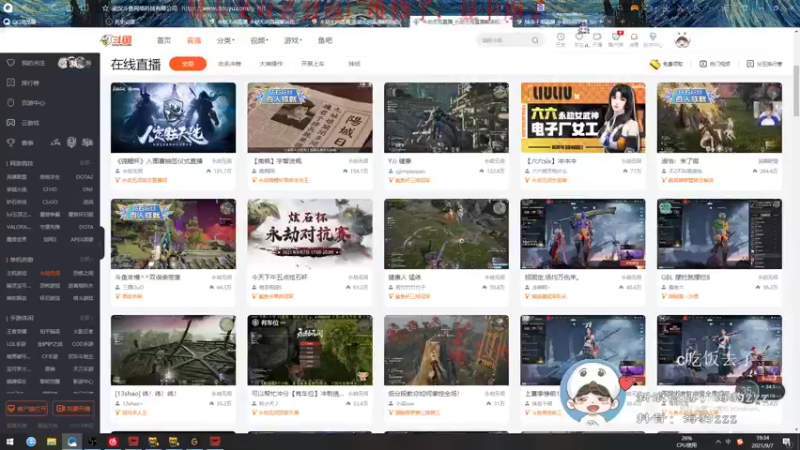Open 我的关注 in sidebar
800x450 pixels.
click(x=33, y=63)
